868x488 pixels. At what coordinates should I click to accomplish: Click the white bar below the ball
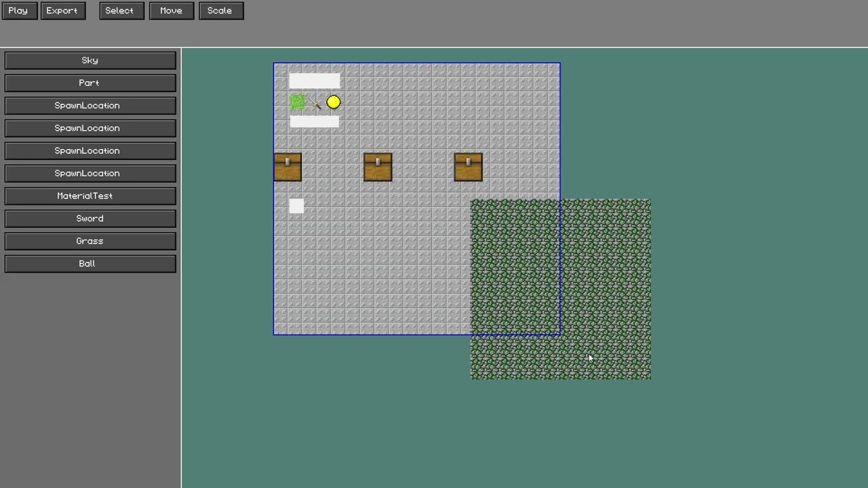[315, 122]
